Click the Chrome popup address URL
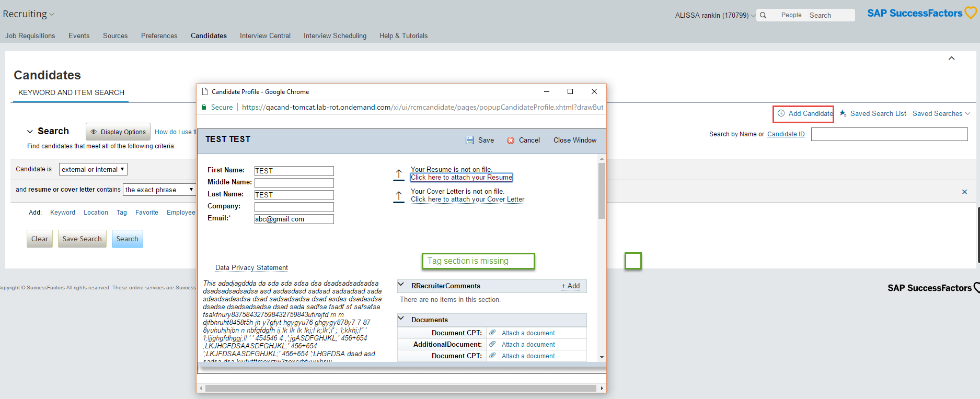 click(422, 107)
